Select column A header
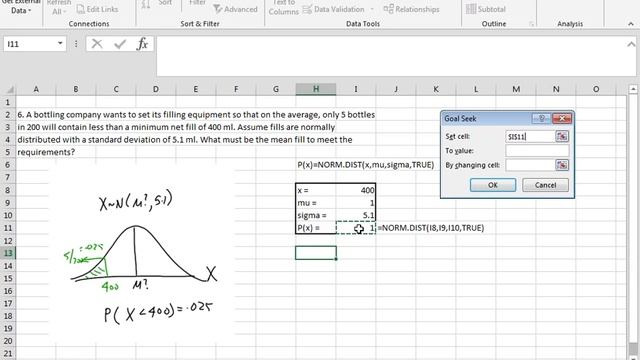This screenshot has height=360, width=640. pyautogui.click(x=36, y=89)
